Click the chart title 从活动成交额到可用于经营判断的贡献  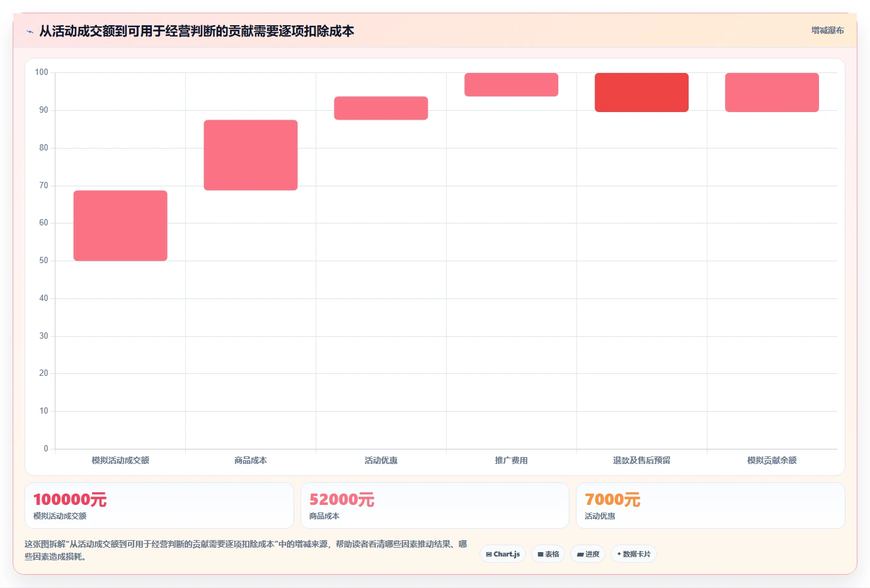coord(197,31)
